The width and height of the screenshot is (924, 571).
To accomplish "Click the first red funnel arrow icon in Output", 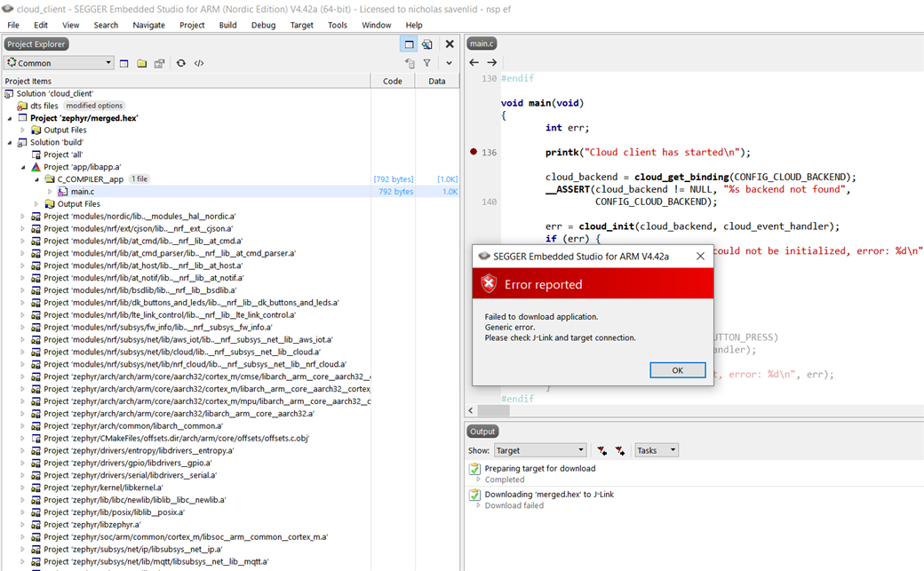I will pyautogui.click(x=601, y=450).
